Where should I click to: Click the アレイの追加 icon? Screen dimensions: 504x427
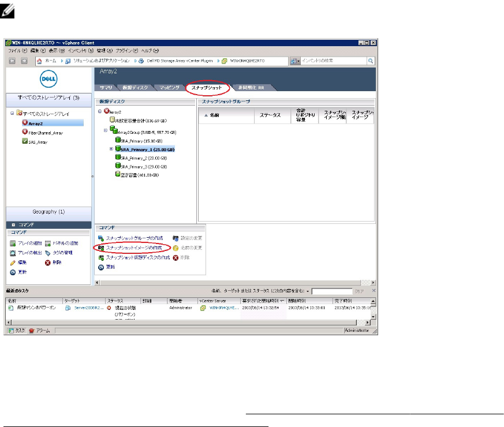tap(13, 244)
